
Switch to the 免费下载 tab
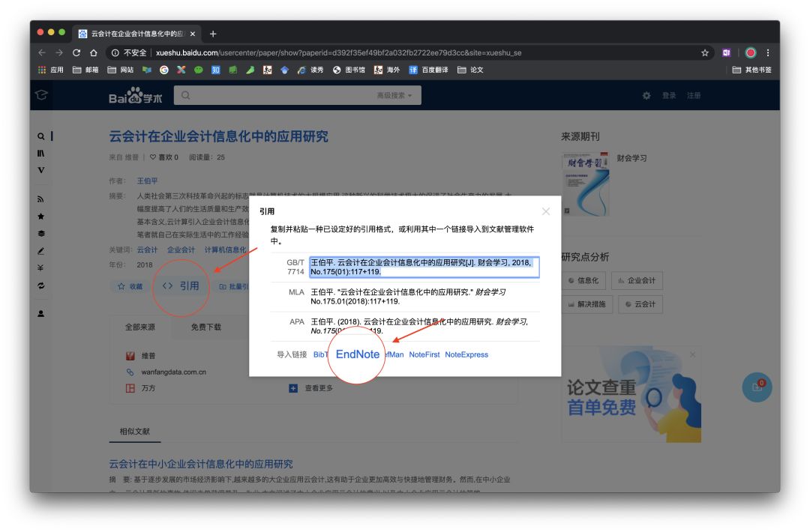(x=206, y=327)
